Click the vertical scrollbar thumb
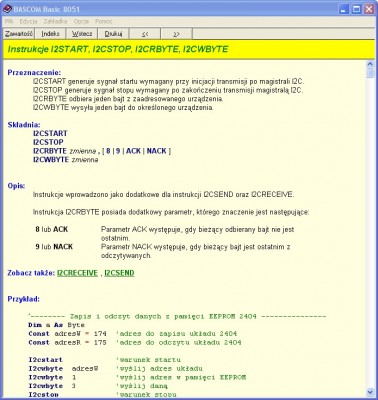378x400 pixels. [370, 73]
